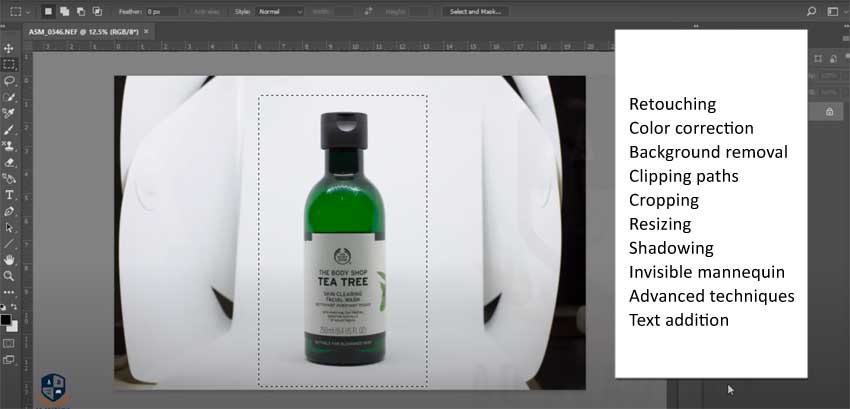Click the 'Retouching' list line
This screenshot has height=409, width=850.
(x=672, y=104)
